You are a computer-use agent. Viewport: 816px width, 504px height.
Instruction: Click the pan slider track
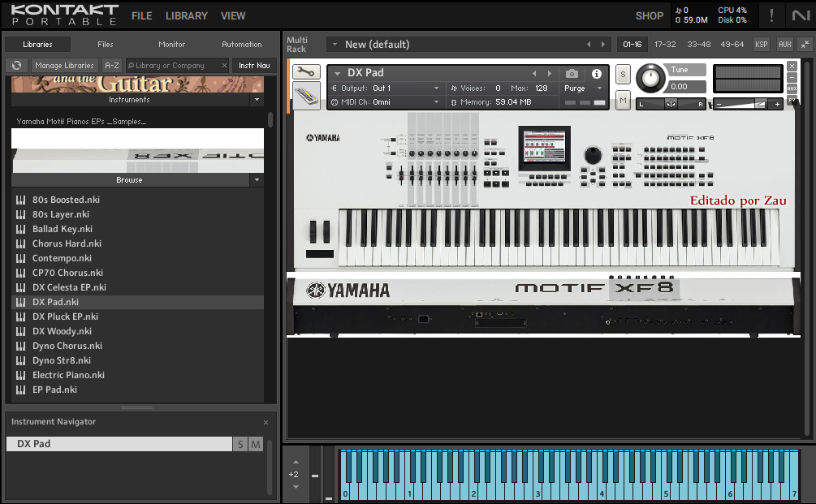671,105
